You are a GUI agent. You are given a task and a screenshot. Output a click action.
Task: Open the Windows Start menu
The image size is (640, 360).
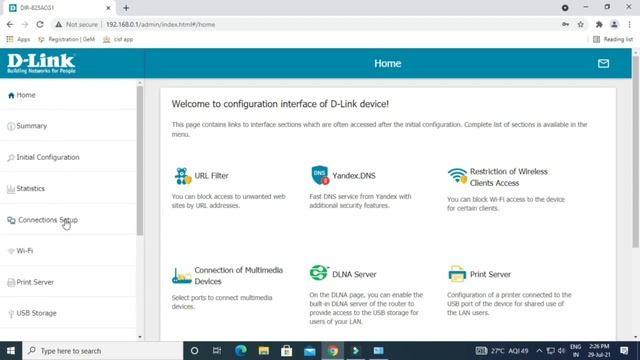(x=11, y=351)
